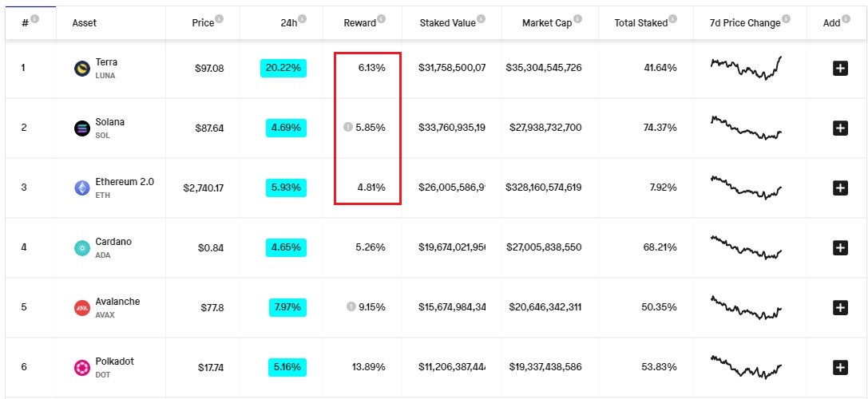Image resolution: width=868 pixels, height=399 pixels.
Task: Add Polkadot with the plus button
Action: point(840,367)
